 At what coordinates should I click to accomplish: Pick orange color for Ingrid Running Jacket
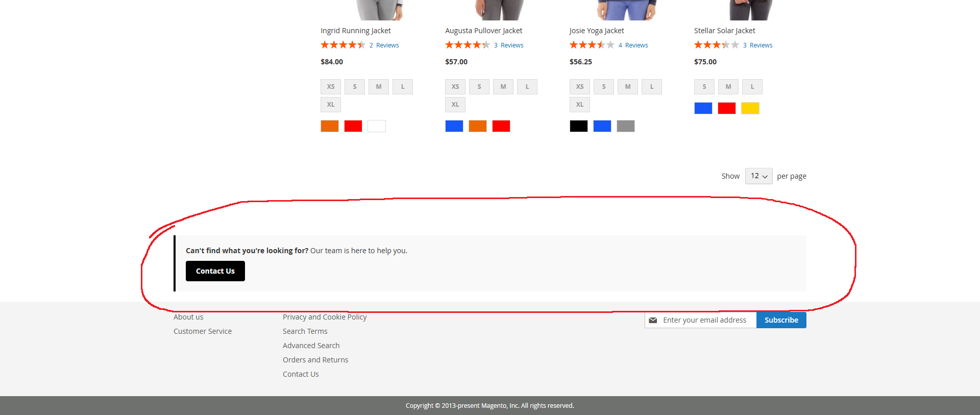coord(330,126)
